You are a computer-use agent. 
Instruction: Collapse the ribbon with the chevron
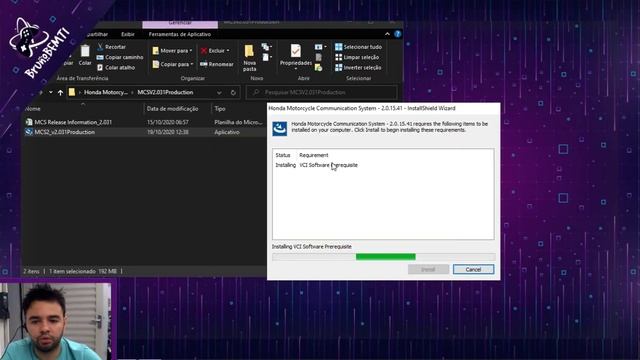(x=387, y=34)
